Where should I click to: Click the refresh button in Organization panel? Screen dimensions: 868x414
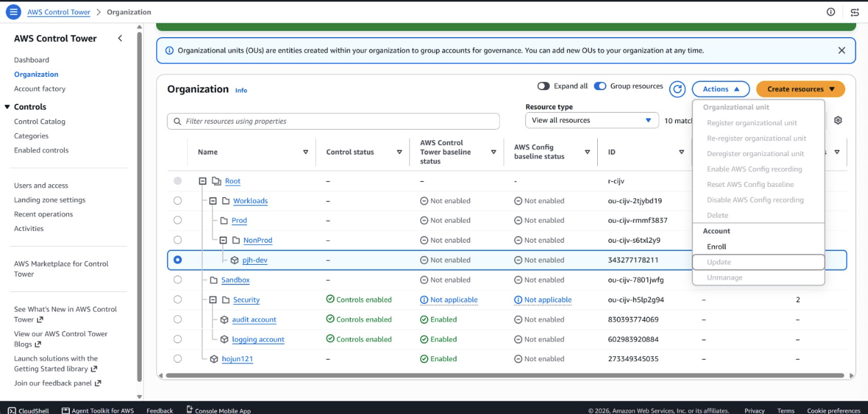(677, 89)
